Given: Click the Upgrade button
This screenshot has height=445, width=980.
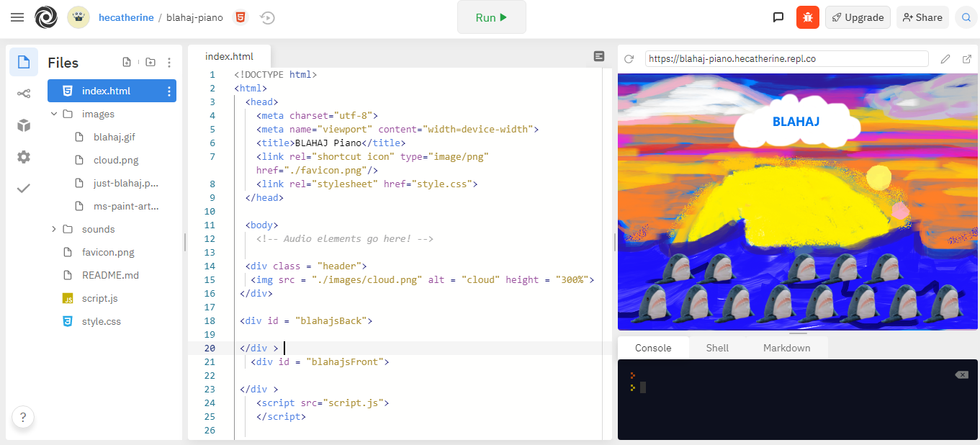Looking at the screenshot, I should click(x=858, y=17).
